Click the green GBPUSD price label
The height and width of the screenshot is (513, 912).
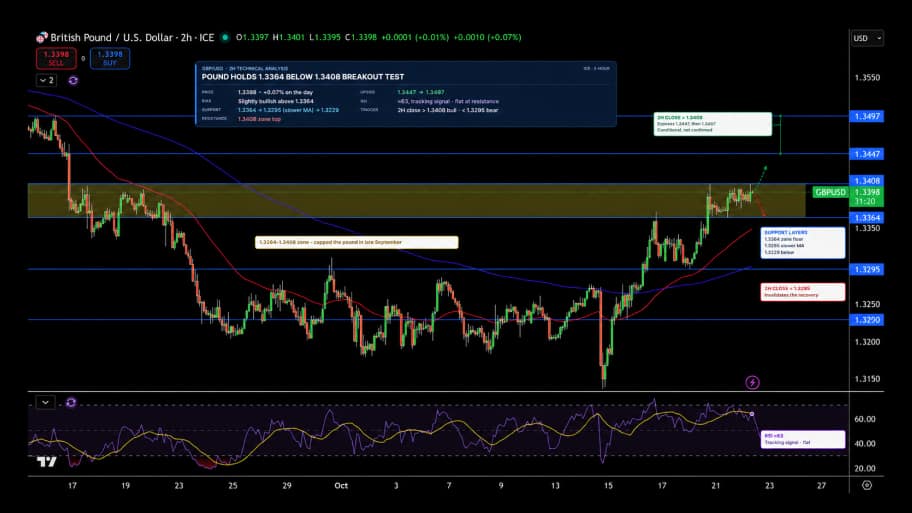(x=830, y=192)
